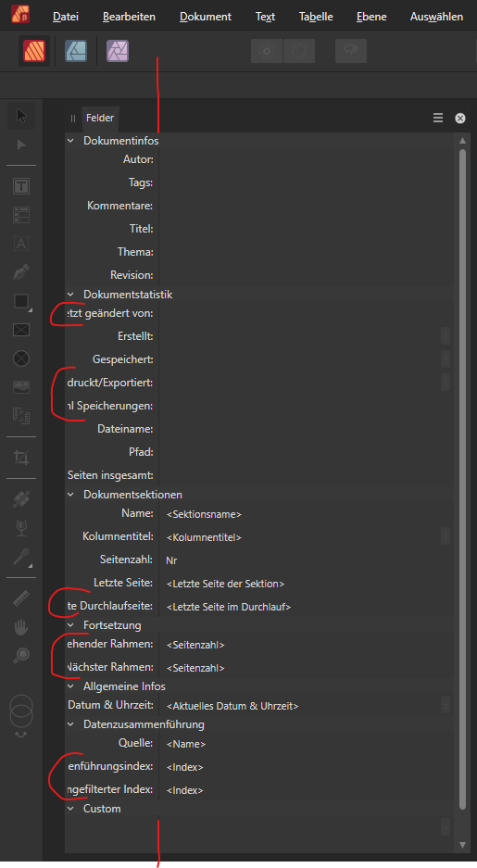Click the Felder panel tab
The height and width of the screenshot is (868, 477).
point(100,118)
